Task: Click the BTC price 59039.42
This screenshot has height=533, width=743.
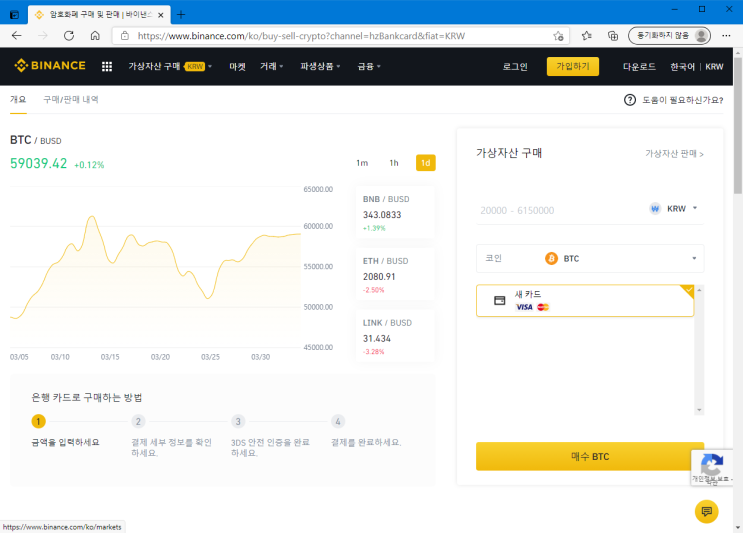Action: click(38, 163)
